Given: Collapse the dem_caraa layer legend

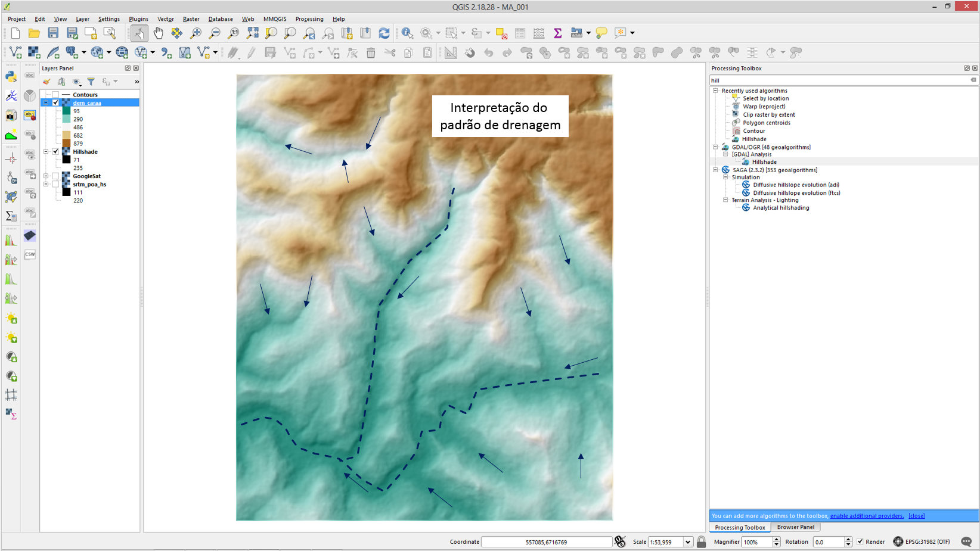Looking at the screenshot, I should pyautogui.click(x=46, y=103).
